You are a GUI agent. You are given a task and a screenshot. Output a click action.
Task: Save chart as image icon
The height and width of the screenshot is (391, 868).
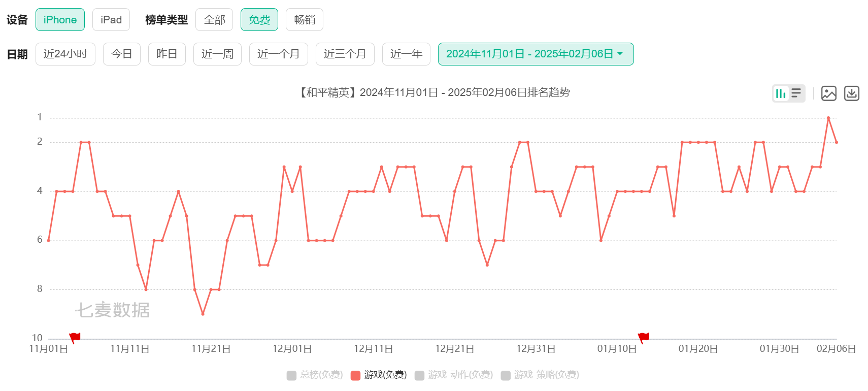pos(829,93)
